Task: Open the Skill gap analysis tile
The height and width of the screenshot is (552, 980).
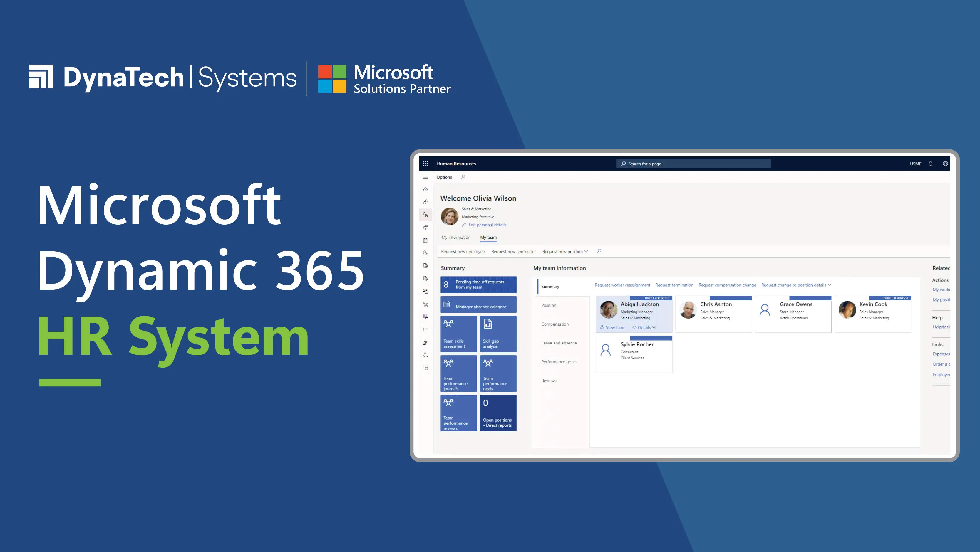Action: (498, 334)
